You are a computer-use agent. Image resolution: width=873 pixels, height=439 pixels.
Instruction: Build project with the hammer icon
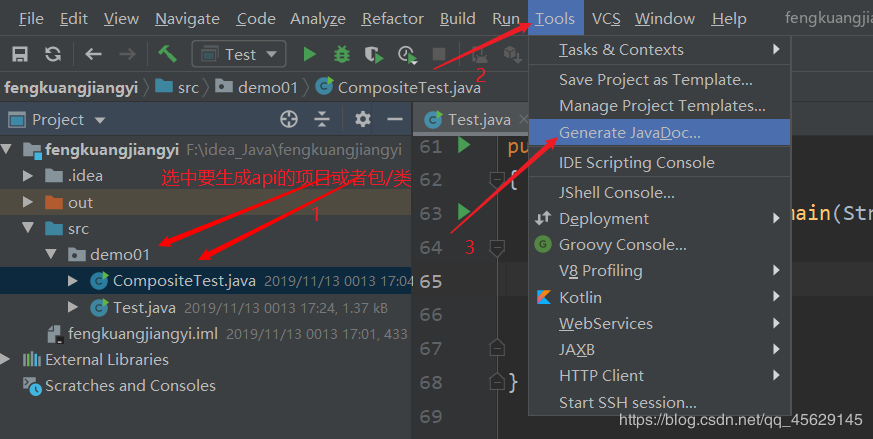(x=167, y=54)
